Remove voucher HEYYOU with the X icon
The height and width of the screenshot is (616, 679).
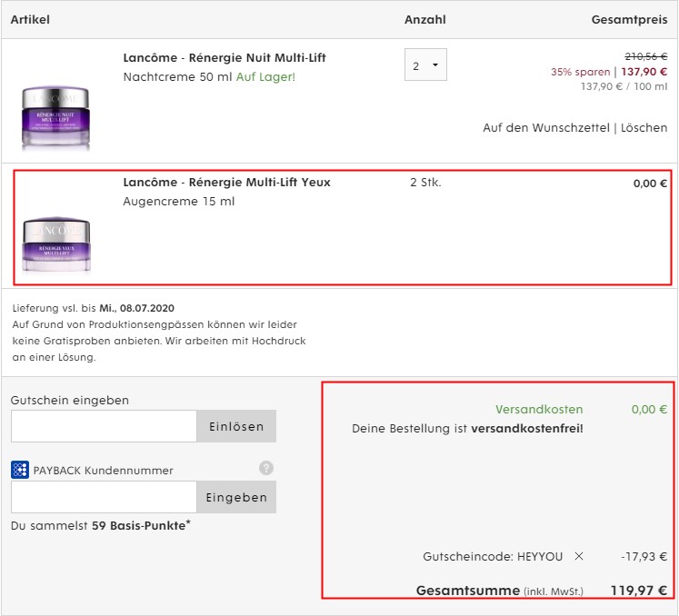(x=578, y=556)
